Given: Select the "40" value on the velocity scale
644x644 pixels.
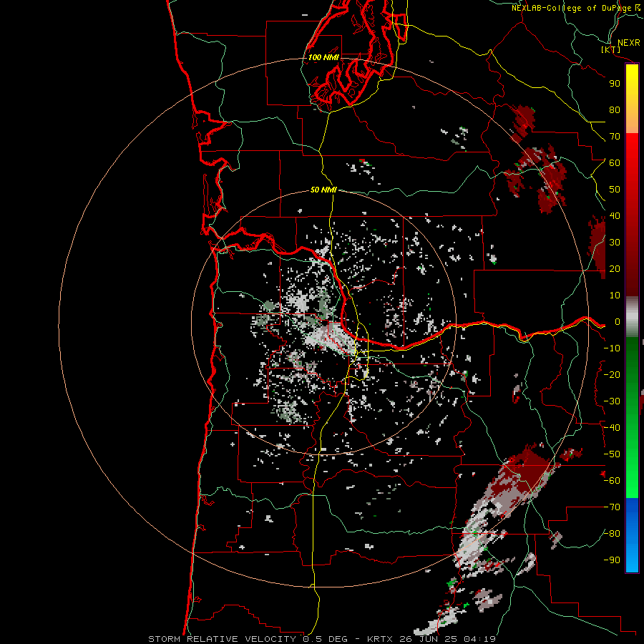Looking at the screenshot, I should (615, 216).
